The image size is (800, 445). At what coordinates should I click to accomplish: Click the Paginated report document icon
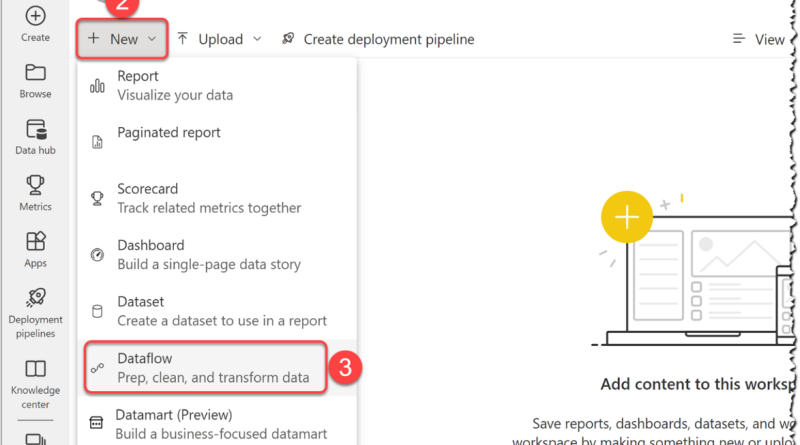click(97, 142)
